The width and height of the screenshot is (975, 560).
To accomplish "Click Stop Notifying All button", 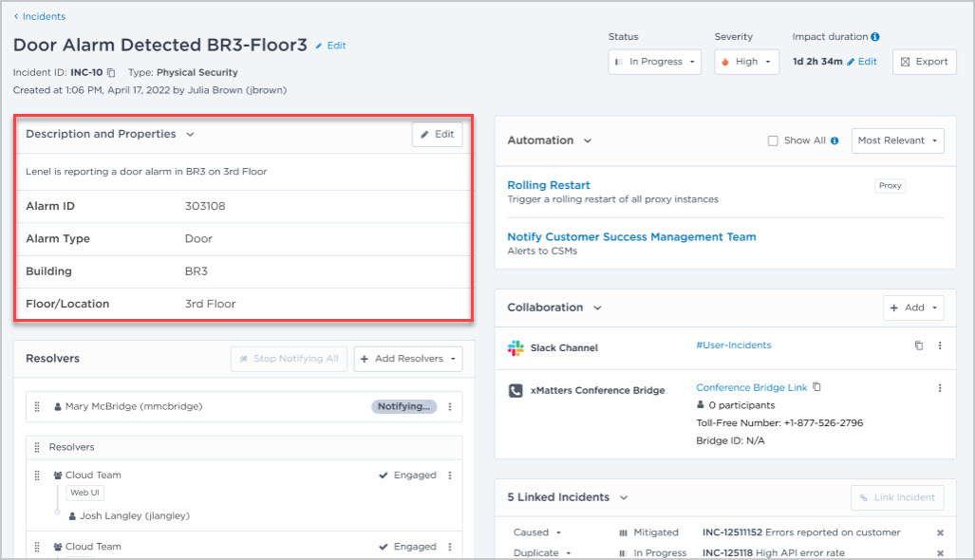I will pyautogui.click(x=289, y=359).
